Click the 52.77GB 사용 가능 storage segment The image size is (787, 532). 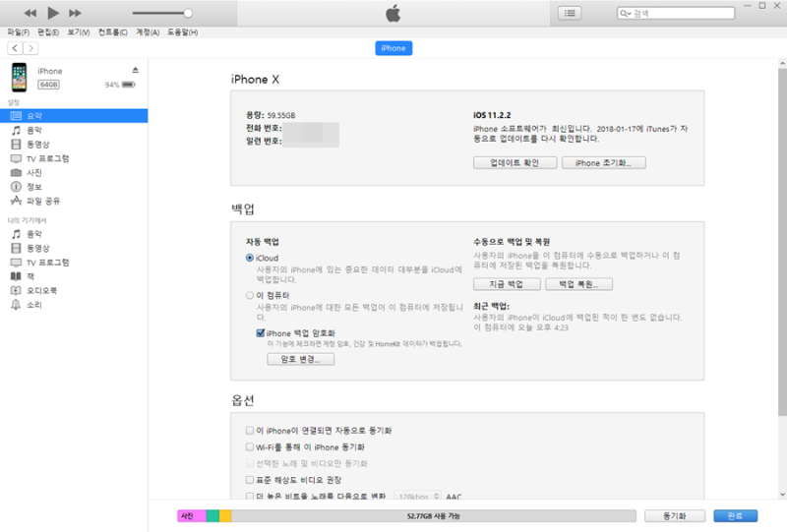coord(434,516)
